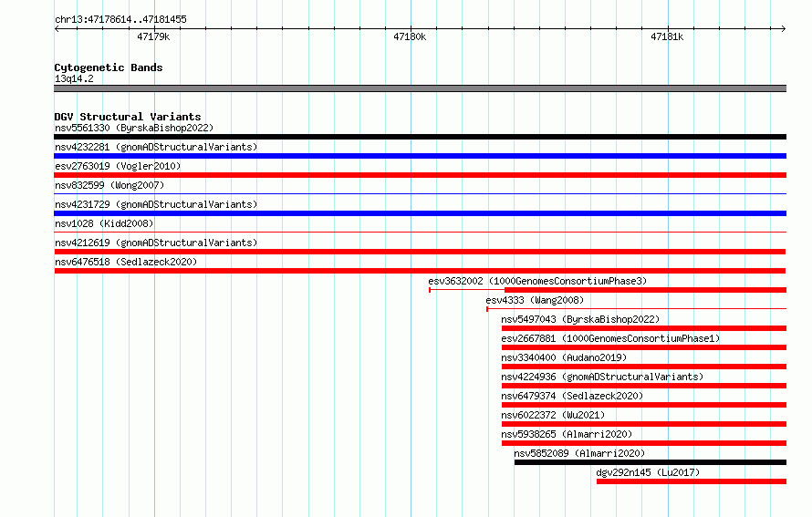Open esv2667881 (1000GenomesConsortiumPhase1) label

pos(610,338)
